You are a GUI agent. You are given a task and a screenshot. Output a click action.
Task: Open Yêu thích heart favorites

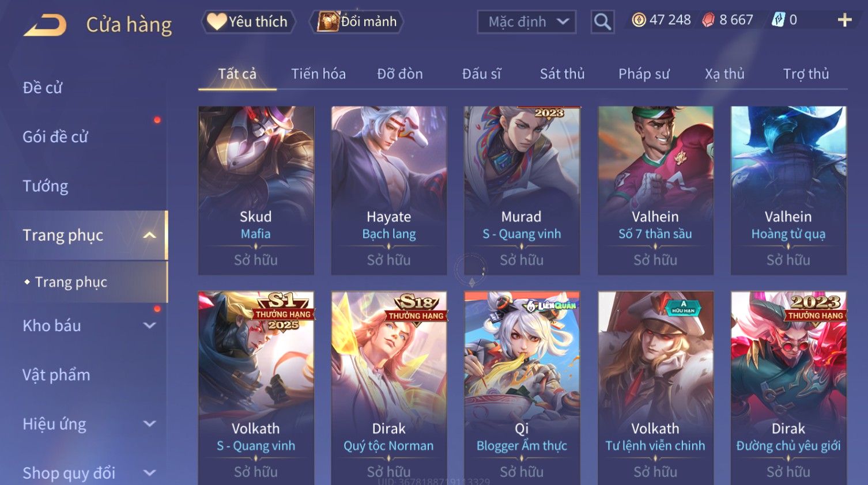pos(248,22)
